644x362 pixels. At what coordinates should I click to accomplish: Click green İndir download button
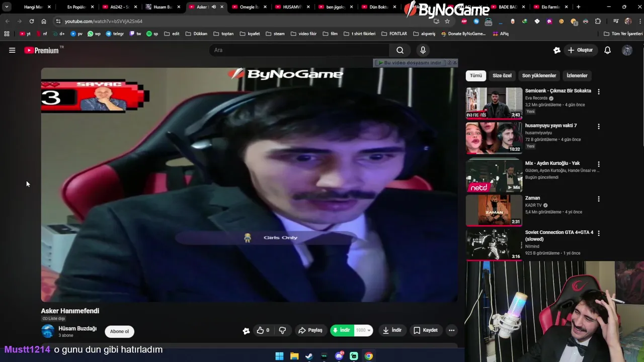tap(341, 330)
